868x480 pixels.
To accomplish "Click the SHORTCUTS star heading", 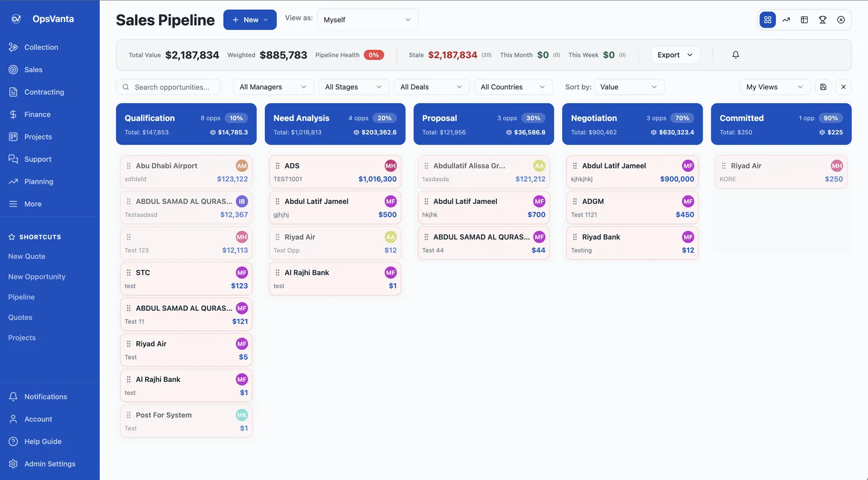I will tap(35, 237).
